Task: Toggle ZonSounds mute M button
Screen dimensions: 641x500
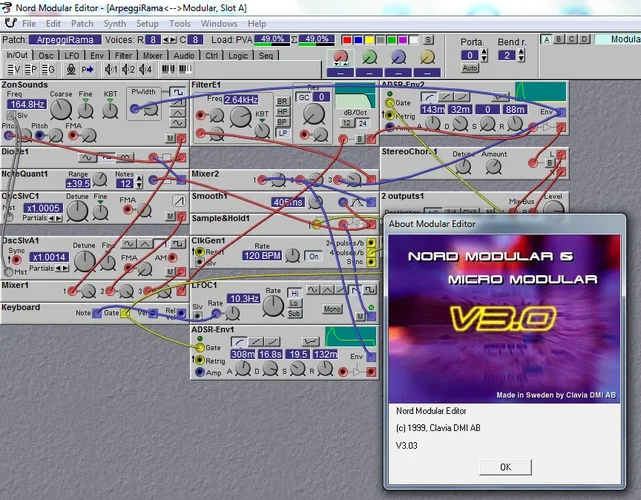Action: pos(170,138)
